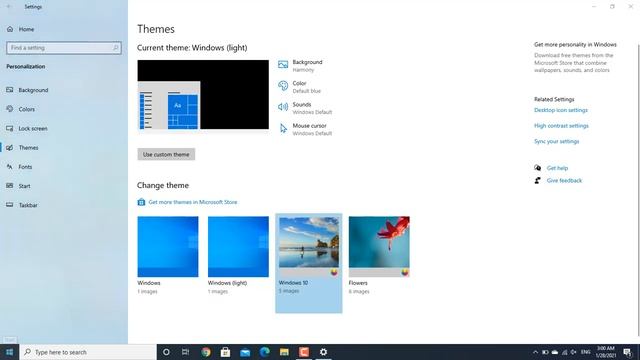
Task: Select the Windows (light) theme thumbnail
Action: click(238, 247)
